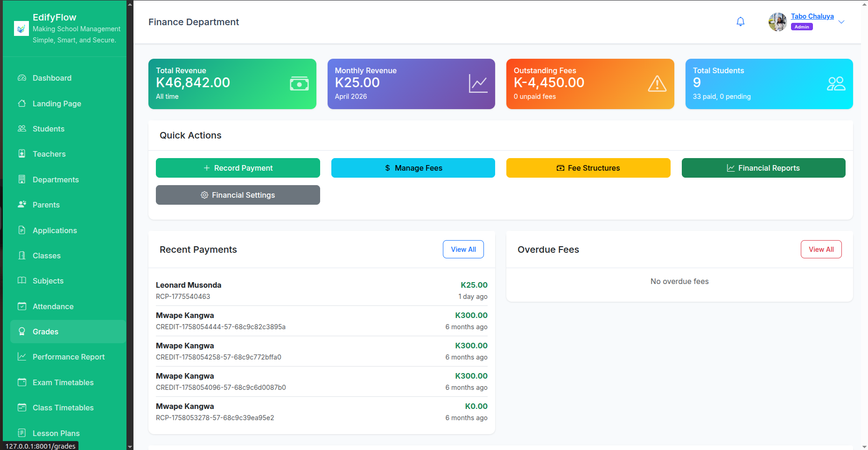The width and height of the screenshot is (868, 450).
Task: Go to the Teachers section
Action: [68, 154]
